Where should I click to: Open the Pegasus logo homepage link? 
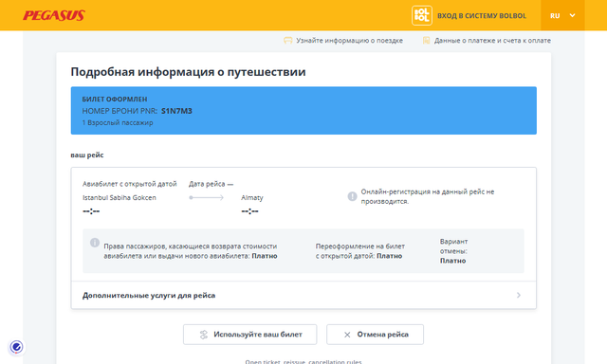[x=54, y=15]
